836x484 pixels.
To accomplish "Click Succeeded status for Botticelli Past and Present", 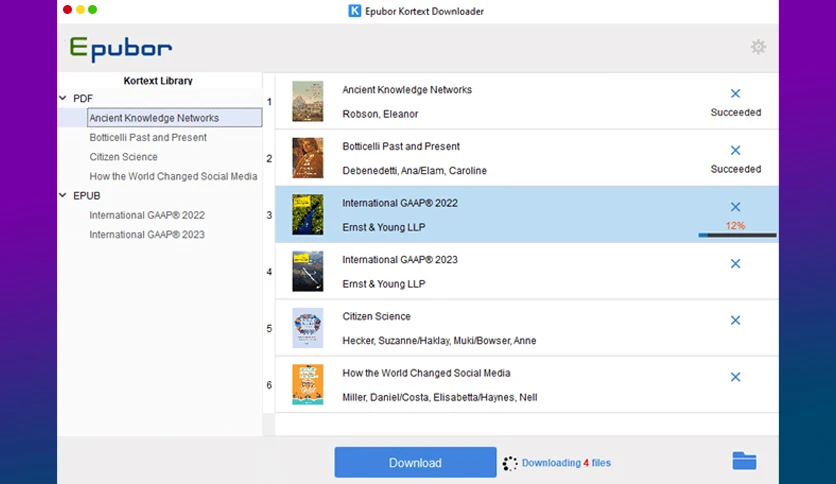I will 736,169.
